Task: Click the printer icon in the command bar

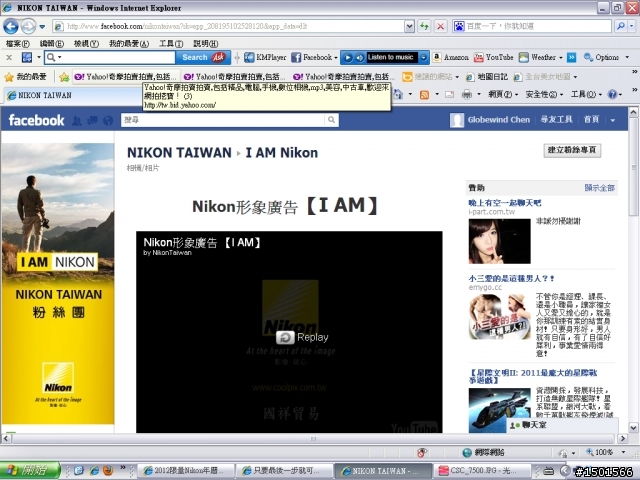Action: tap(467, 95)
